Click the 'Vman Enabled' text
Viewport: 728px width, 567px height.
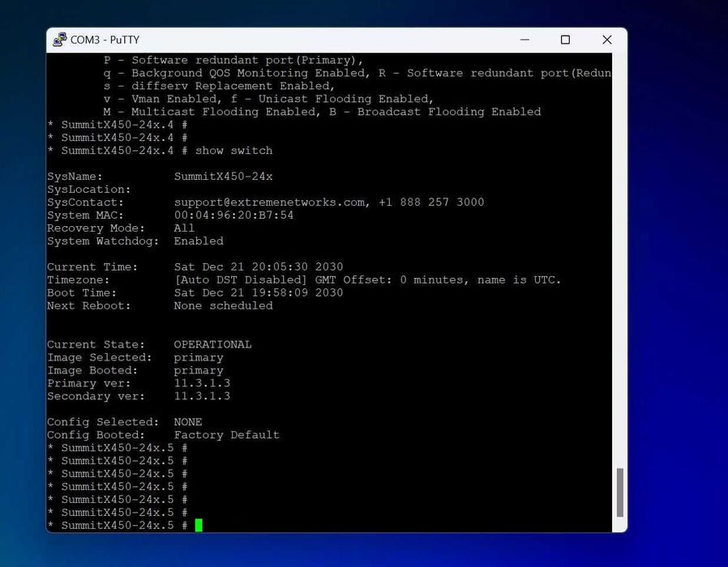point(174,100)
